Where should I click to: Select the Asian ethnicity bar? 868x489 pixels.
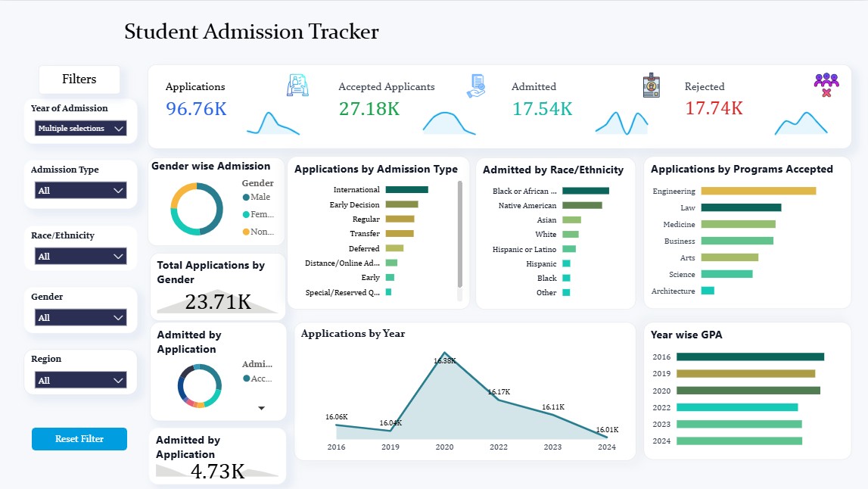(x=572, y=220)
